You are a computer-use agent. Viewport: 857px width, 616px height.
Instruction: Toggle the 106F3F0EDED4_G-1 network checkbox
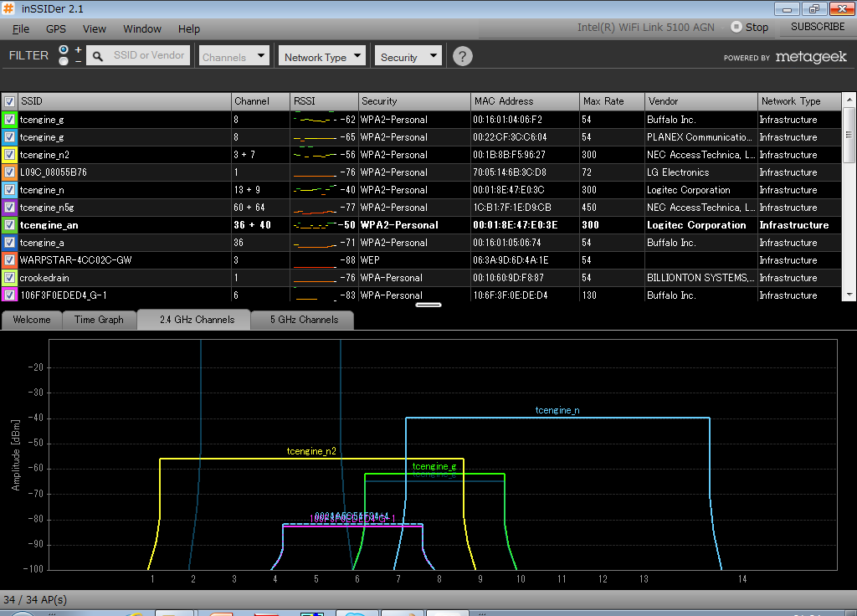click(x=9, y=295)
